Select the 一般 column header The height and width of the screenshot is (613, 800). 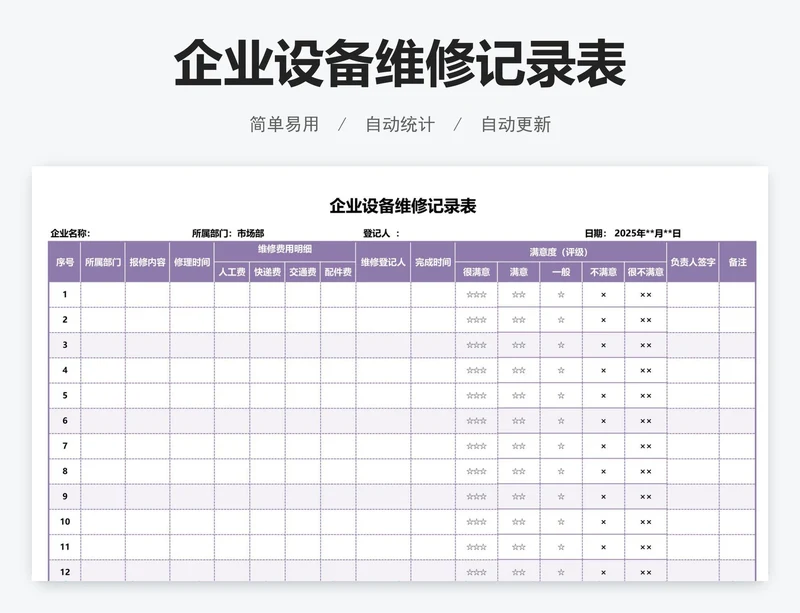[561, 273]
